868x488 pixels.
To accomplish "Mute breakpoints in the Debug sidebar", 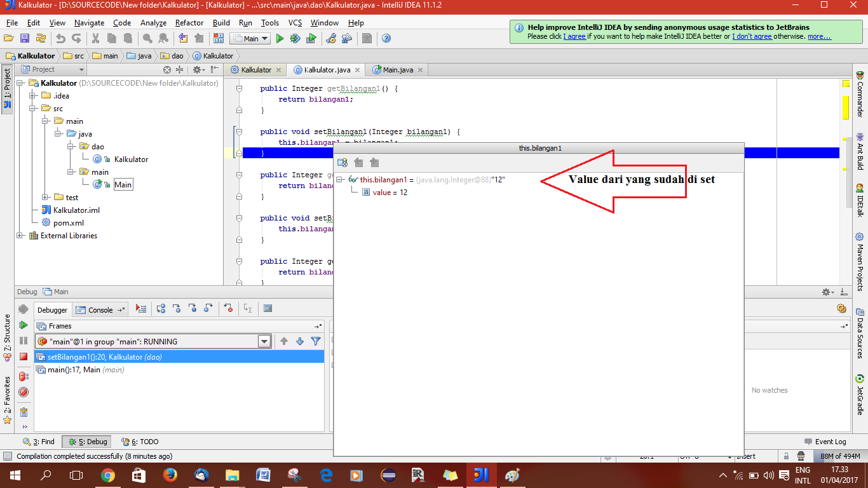I will 24,392.
